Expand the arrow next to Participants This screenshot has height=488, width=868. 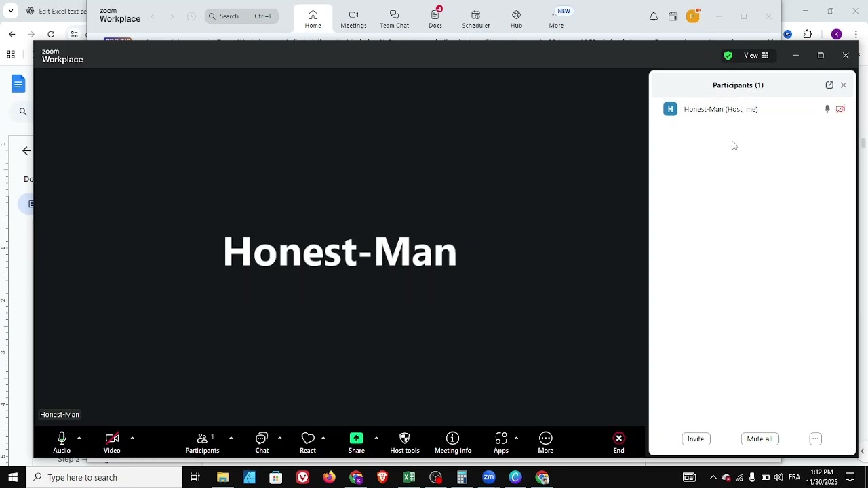click(231, 439)
